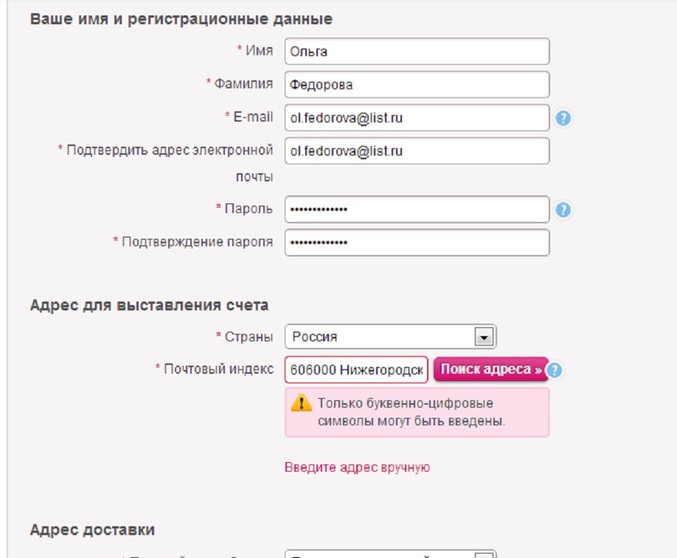Click the Адрес доставки section heading
This screenshot has height=558, width=677.
[92, 529]
